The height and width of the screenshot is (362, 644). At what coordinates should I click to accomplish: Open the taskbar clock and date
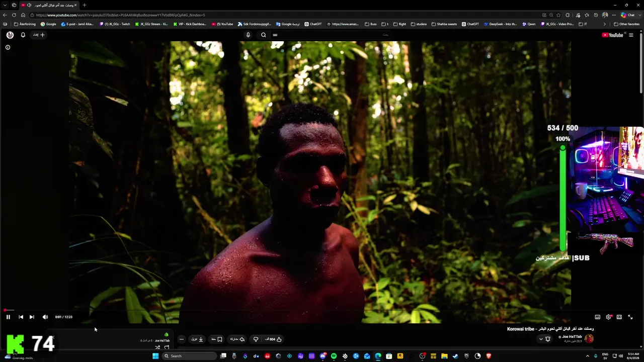click(x=633, y=356)
